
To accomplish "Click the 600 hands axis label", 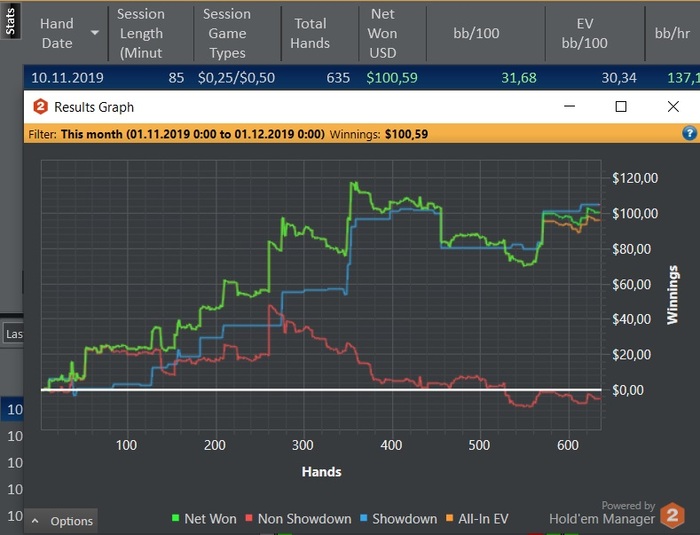I will [567, 445].
